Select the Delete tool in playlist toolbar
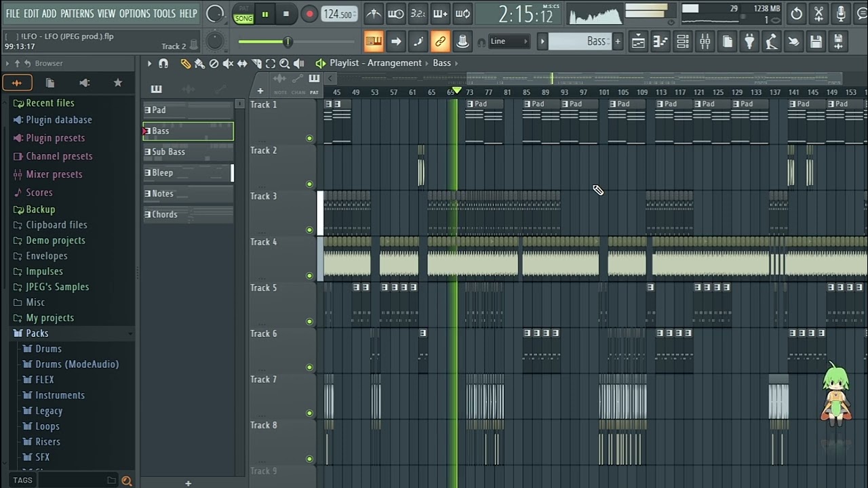The height and width of the screenshot is (488, 868). tap(214, 63)
